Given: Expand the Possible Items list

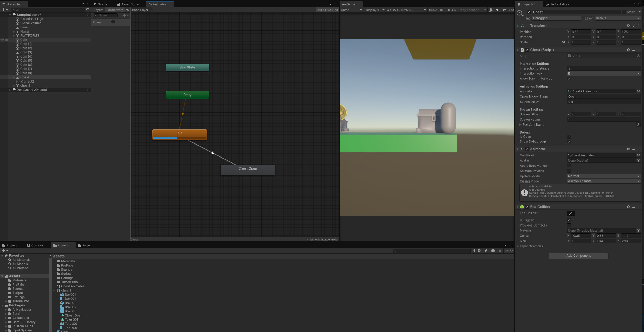Looking at the screenshot, I should [x=520, y=125].
